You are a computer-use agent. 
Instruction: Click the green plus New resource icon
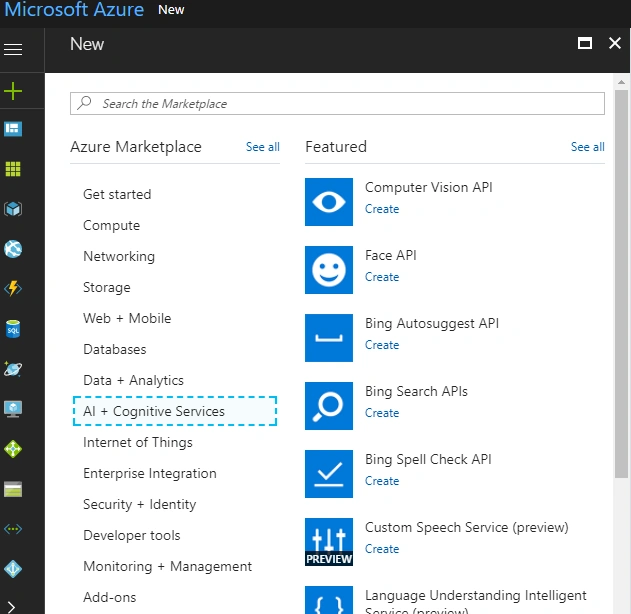(x=13, y=91)
